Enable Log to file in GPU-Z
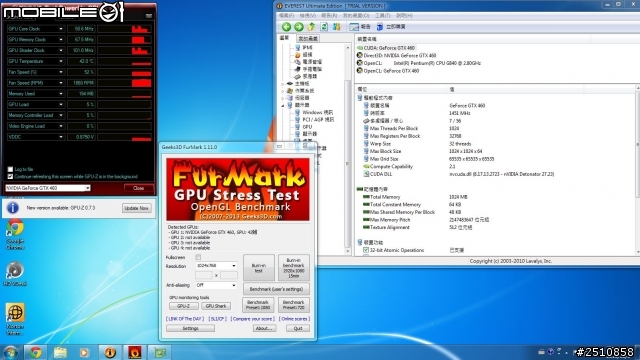640x360 pixels. tap(10, 169)
